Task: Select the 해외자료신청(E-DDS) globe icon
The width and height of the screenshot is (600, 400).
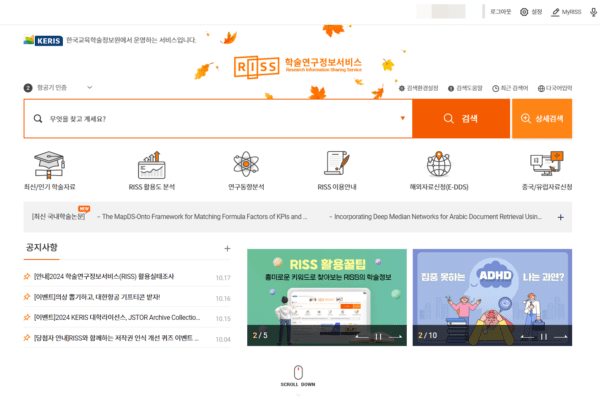Action: (438, 164)
